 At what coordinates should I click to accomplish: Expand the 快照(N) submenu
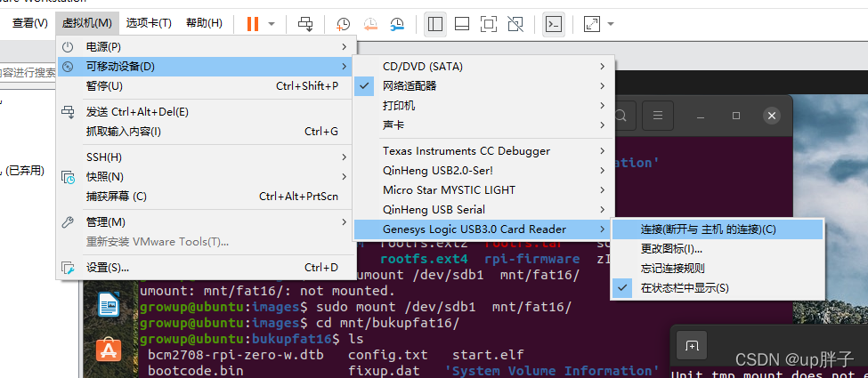pos(206,177)
